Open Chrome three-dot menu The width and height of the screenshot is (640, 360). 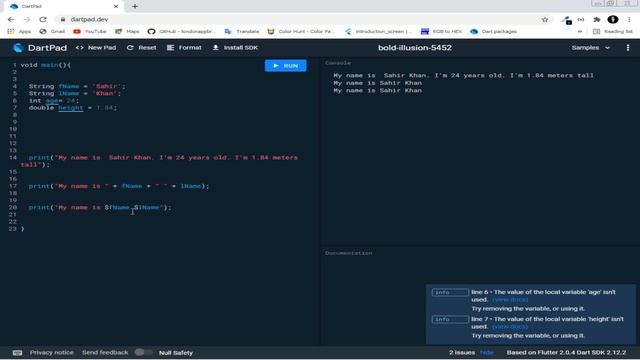point(629,19)
